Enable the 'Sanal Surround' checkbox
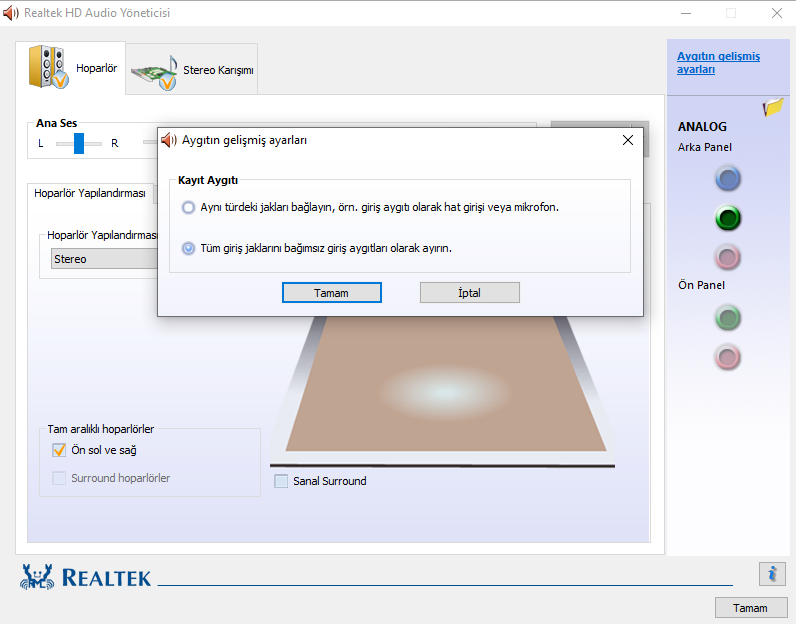This screenshot has height=624, width=796. (x=281, y=481)
